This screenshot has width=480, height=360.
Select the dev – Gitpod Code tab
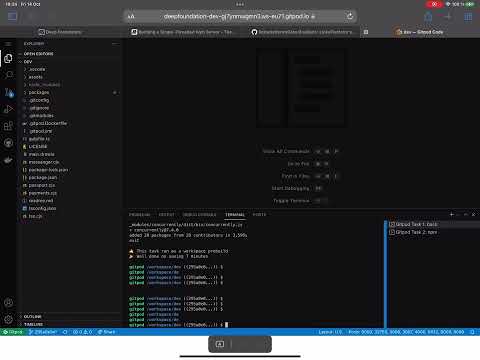[419, 32]
